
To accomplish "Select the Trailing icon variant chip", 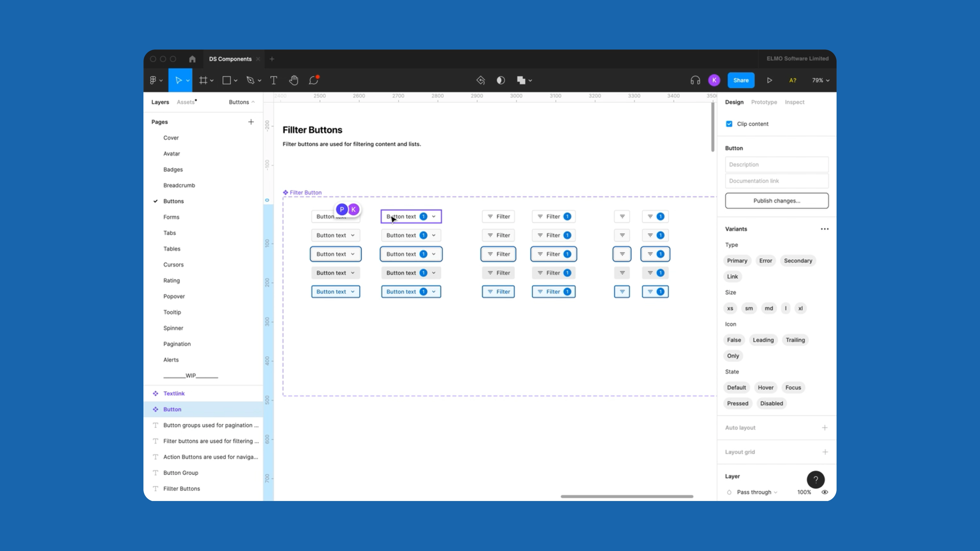I will 795,340.
